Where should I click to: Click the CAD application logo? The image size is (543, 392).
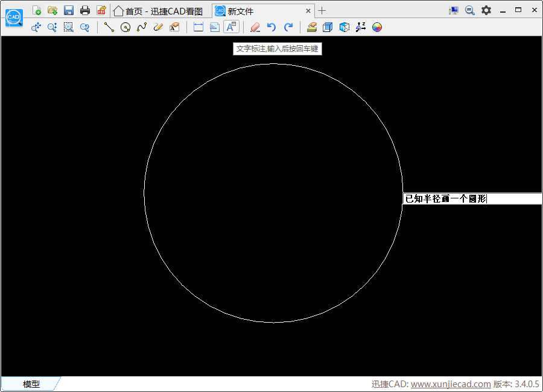pos(14,18)
